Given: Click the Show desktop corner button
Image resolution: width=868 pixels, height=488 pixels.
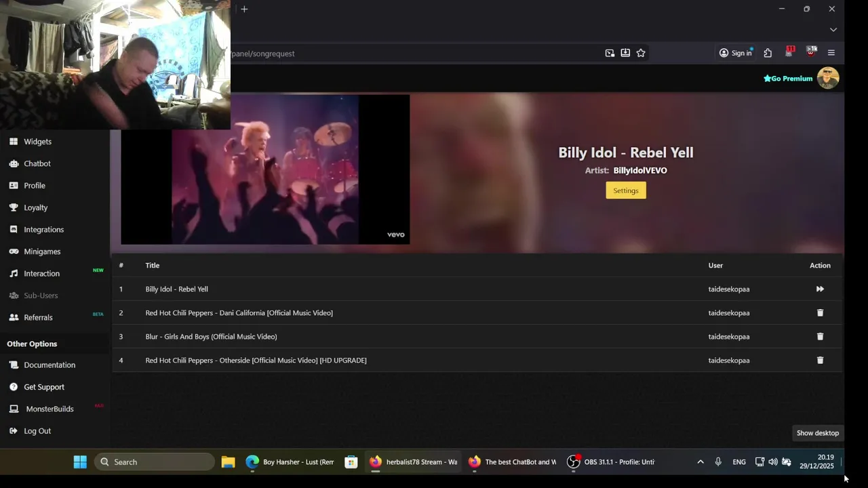Looking at the screenshot, I should (842, 462).
